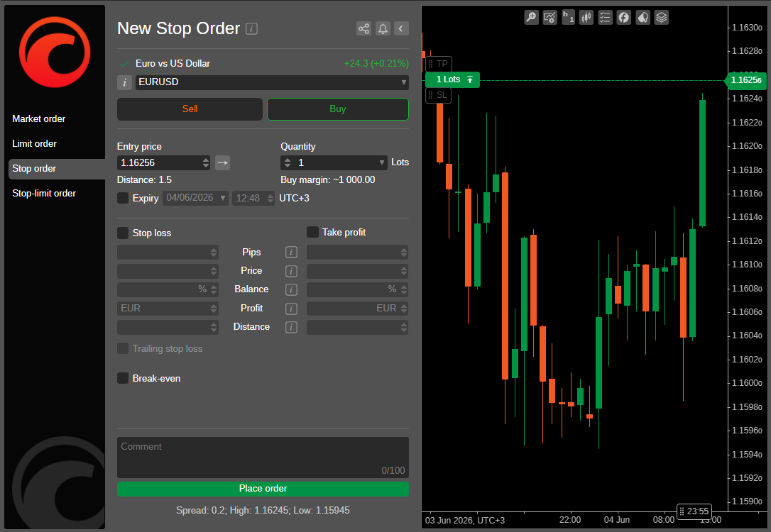Collapse panel with the left chevron icon
Screen dimensions: 771x532
(x=401, y=28)
